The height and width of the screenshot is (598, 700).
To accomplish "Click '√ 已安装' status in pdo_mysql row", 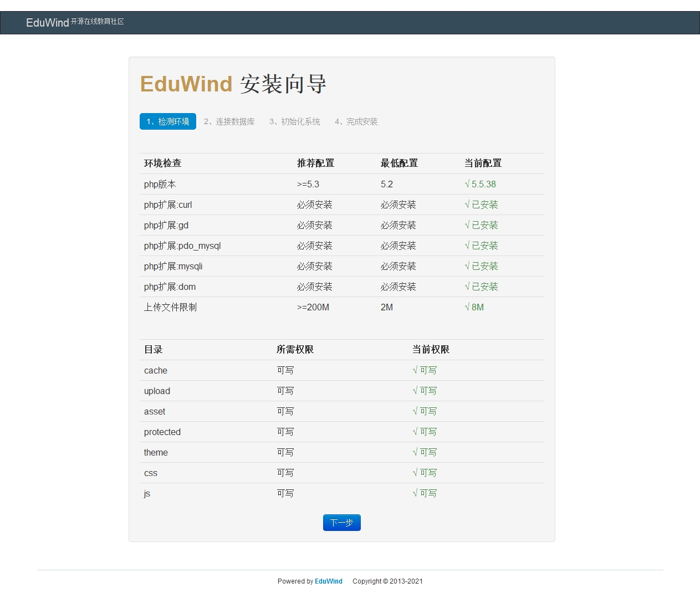I will click(x=481, y=246).
